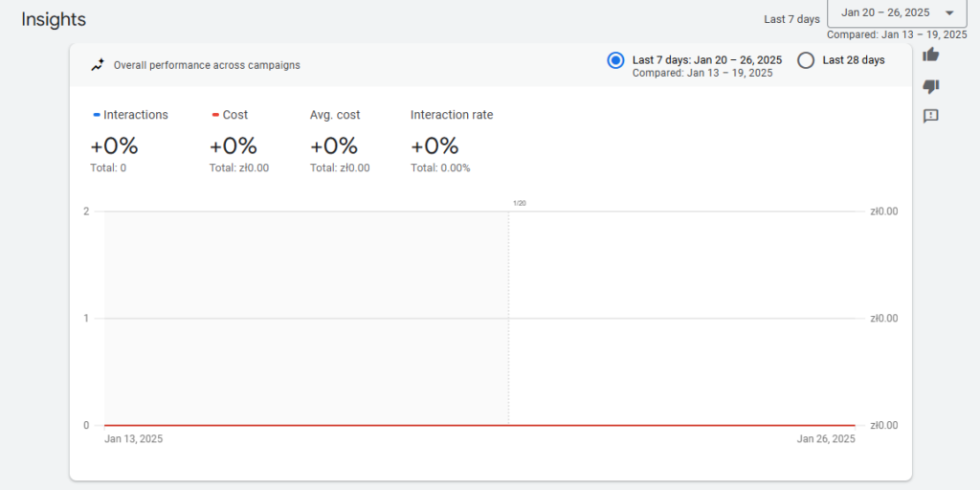Click the sparkle trend icon beside Overall performance
Screen dimensions: 980x490
pyautogui.click(x=98, y=65)
